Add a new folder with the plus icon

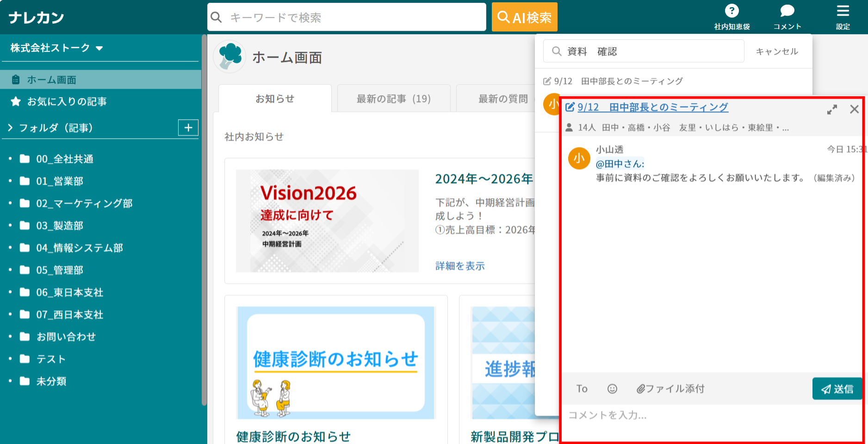click(188, 128)
